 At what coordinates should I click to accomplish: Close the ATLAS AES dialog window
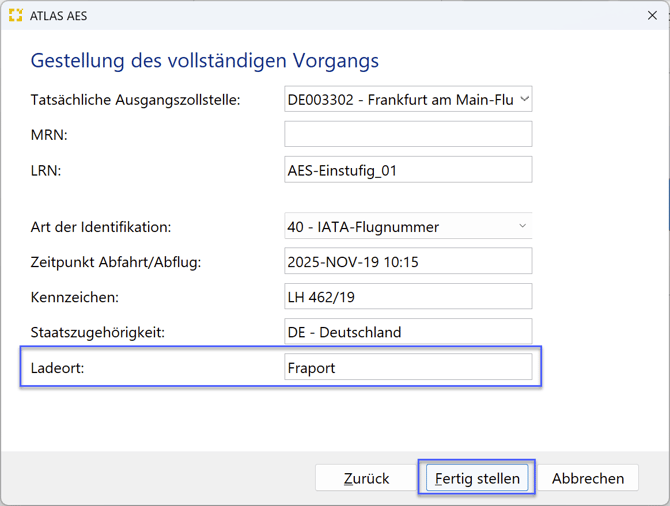click(652, 15)
